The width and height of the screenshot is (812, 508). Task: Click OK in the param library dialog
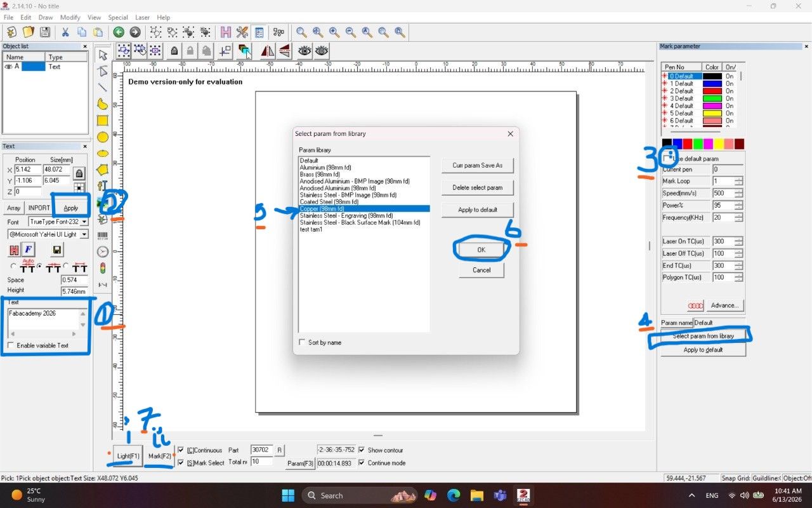tap(481, 250)
